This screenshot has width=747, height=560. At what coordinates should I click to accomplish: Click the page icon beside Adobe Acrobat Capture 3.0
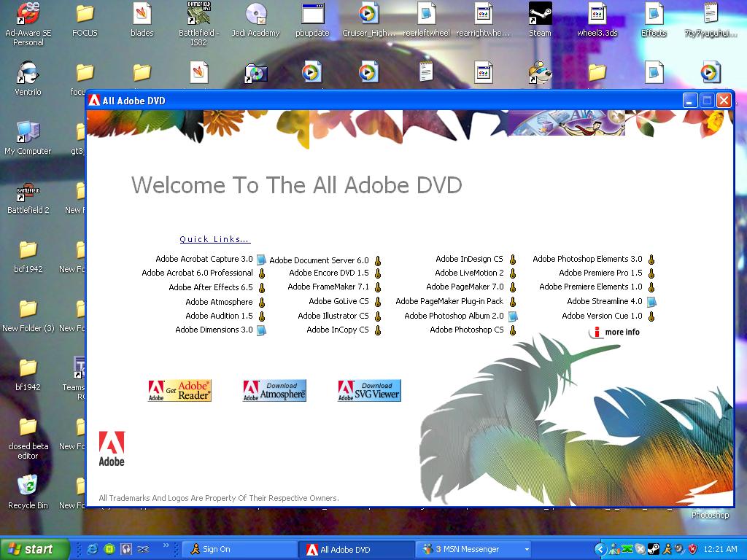[261, 260]
